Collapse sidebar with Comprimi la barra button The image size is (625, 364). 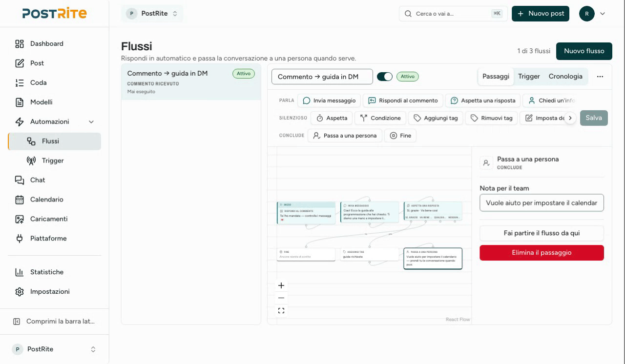pos(54,322)
